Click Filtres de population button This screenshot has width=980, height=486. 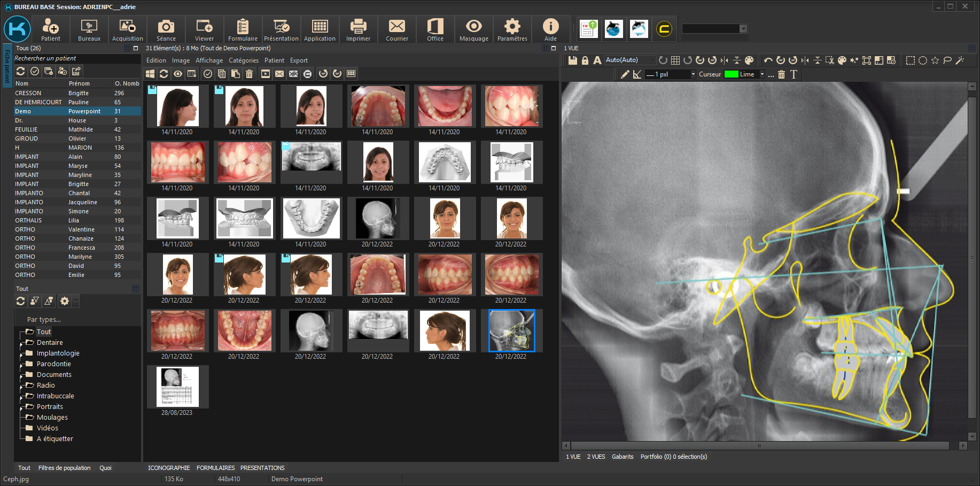click(64, 468)
